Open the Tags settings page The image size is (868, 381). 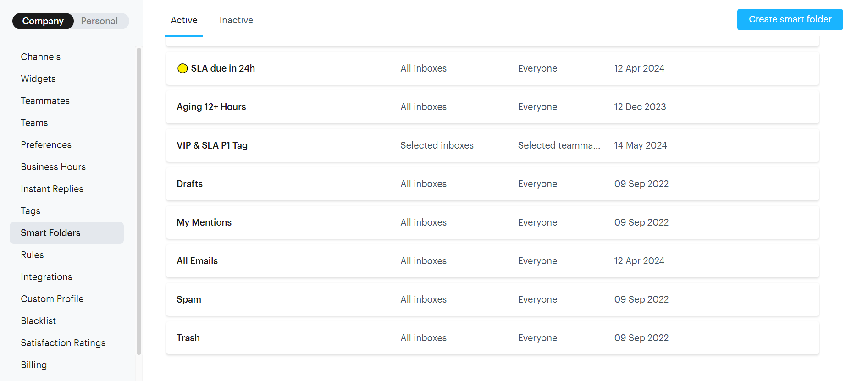(31, 211)
